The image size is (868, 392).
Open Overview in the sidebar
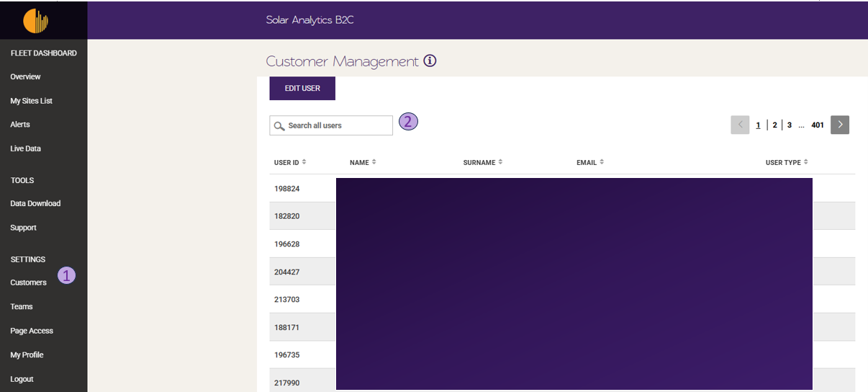pos(25,76)
